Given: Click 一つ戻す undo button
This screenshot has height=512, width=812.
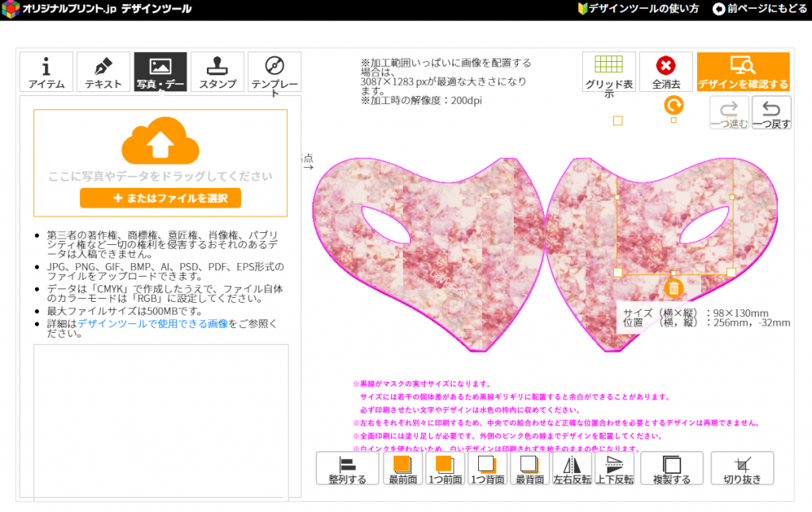Looking at the screenshot, I should (771, 113).
